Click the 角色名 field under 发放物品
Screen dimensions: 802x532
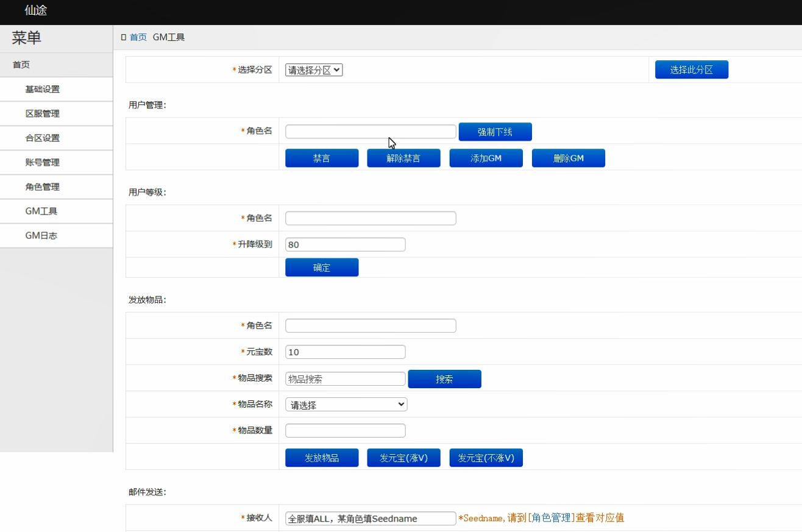371,326
